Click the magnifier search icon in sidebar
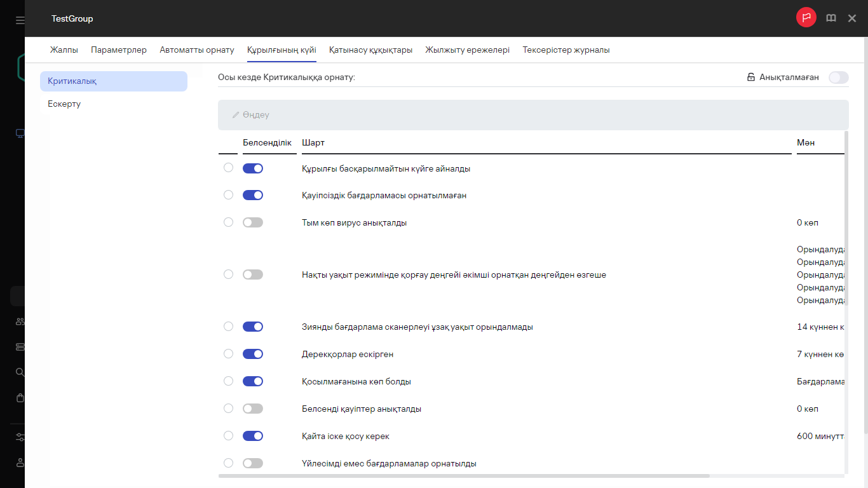The height and width of the screenshot is (488, 868). click(x=20, y=372)
